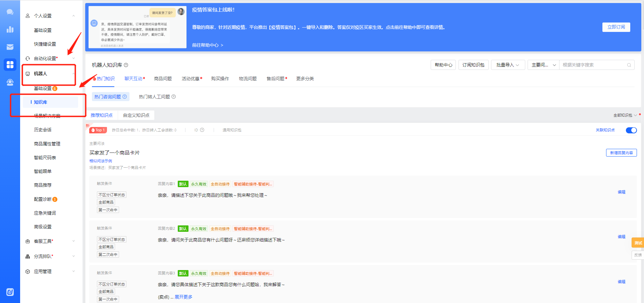Select the four-square apps grid icon
The width and height of the screenshot is (644, 303).
tap(10, 64)
